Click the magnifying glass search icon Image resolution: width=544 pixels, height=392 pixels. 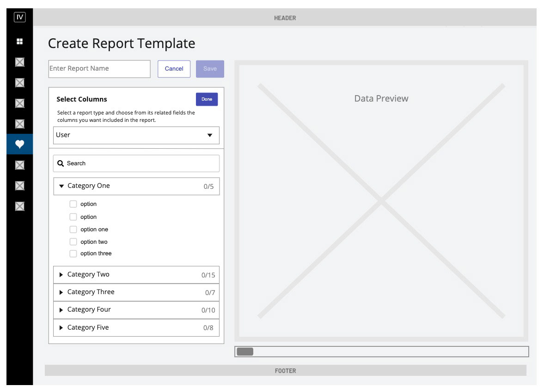pos(61,163)
